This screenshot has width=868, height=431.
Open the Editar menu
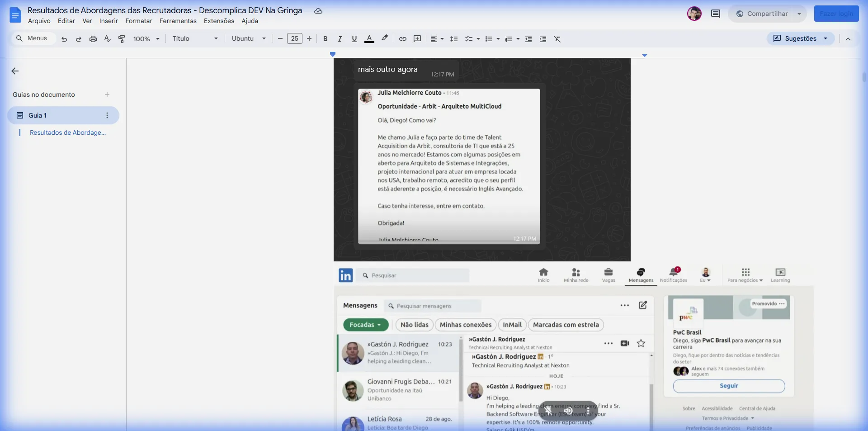[x=66, y=21]
